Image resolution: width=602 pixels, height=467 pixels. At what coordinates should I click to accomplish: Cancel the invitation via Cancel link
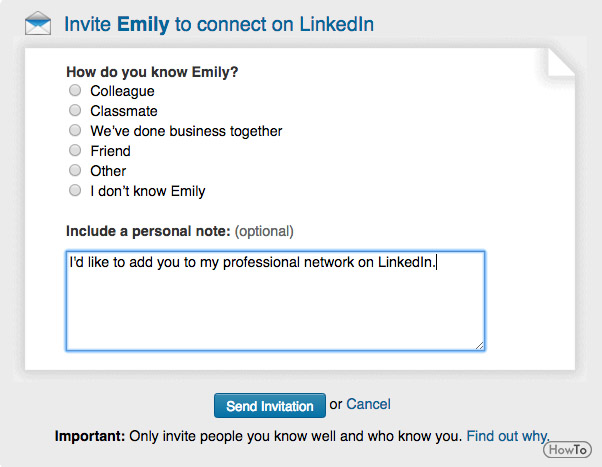pyautogui.click(x=368, y=404)
